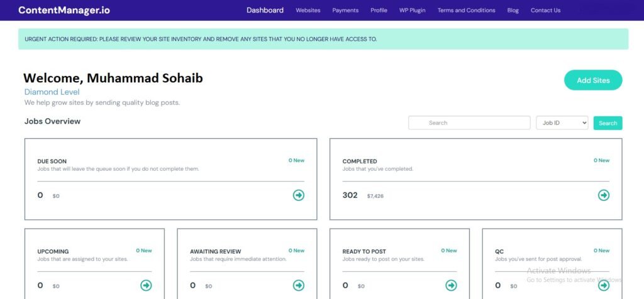Go to Awaiting Review arrow icon
The height and width of the screenshot is (299, 644).
pyautogui.click(x=299, y=285)
